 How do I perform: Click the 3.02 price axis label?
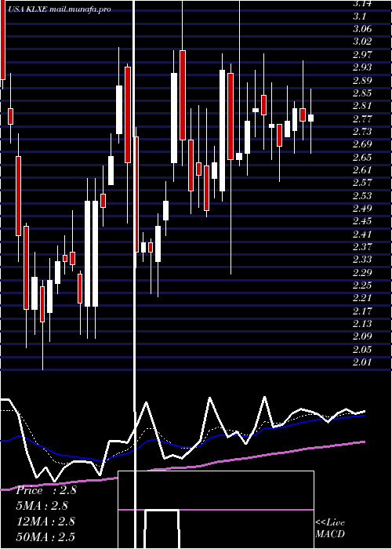click(x=362, y=42)
